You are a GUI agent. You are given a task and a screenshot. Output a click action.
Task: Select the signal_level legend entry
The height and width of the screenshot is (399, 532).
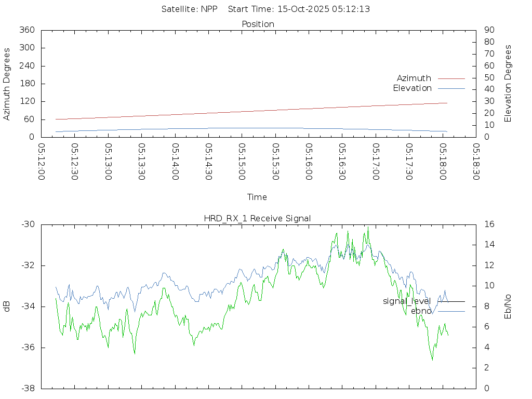tap(407, 301)
